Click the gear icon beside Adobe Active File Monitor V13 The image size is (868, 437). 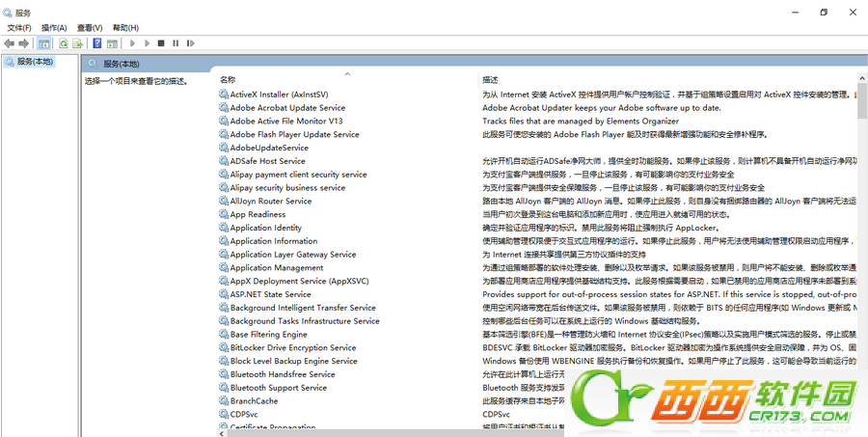click(224, 121)
